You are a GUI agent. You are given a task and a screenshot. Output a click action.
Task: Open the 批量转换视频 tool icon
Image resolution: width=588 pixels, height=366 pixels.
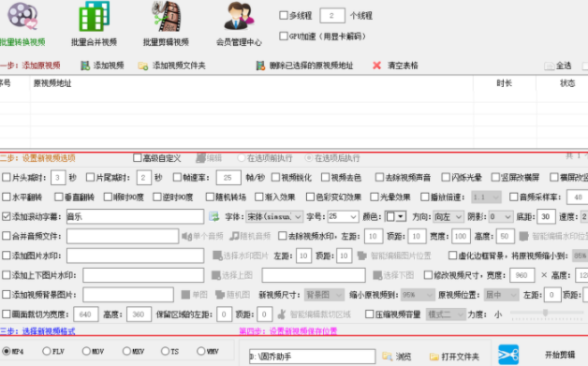pos(22,16)
